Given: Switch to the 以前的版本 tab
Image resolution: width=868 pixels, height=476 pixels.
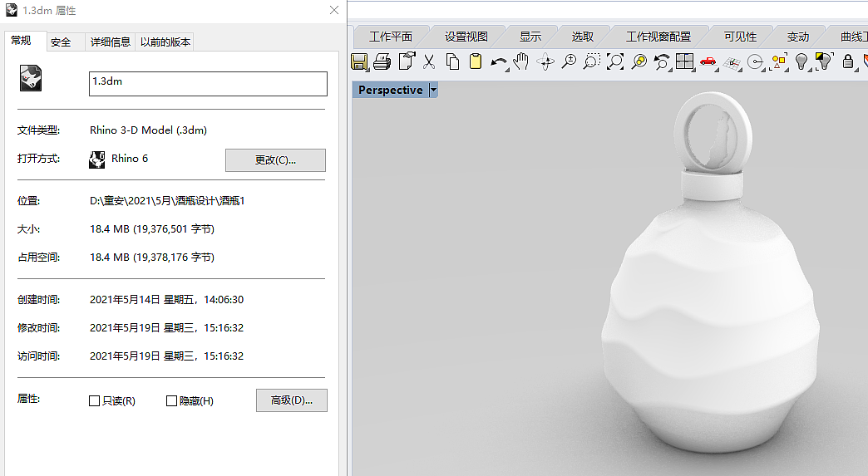Looking at the screenshot, I should [165, 42].
